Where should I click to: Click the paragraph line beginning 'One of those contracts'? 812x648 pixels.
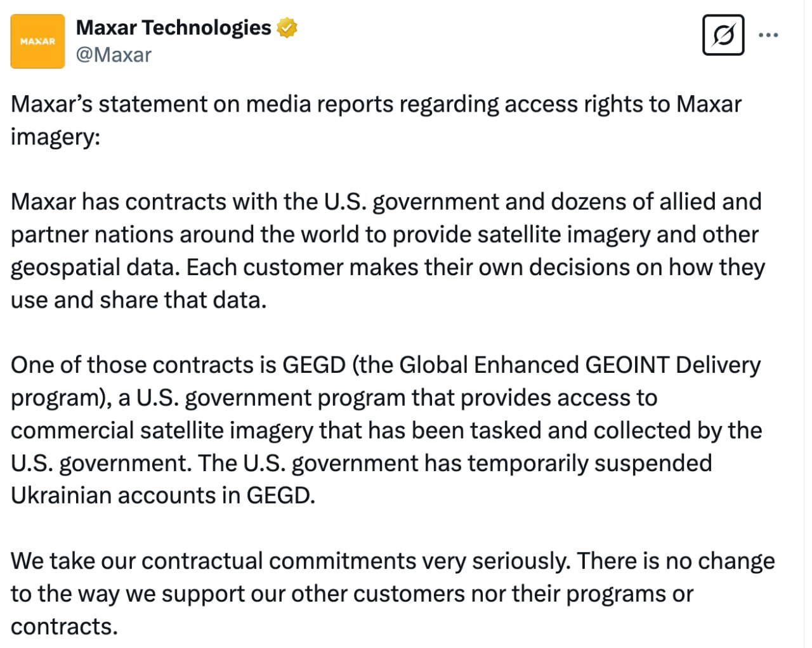pos(386,365)
